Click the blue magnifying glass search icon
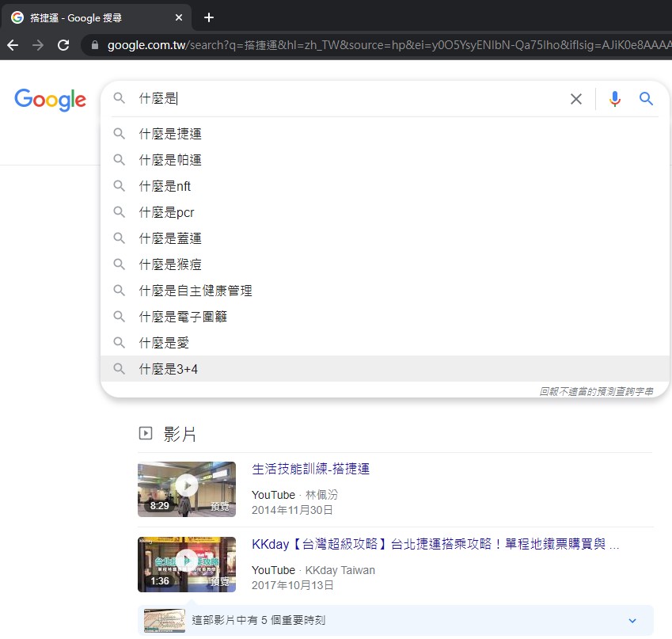Image resolution: width=672 pixels, height=639 pixels. click(646, 99)
